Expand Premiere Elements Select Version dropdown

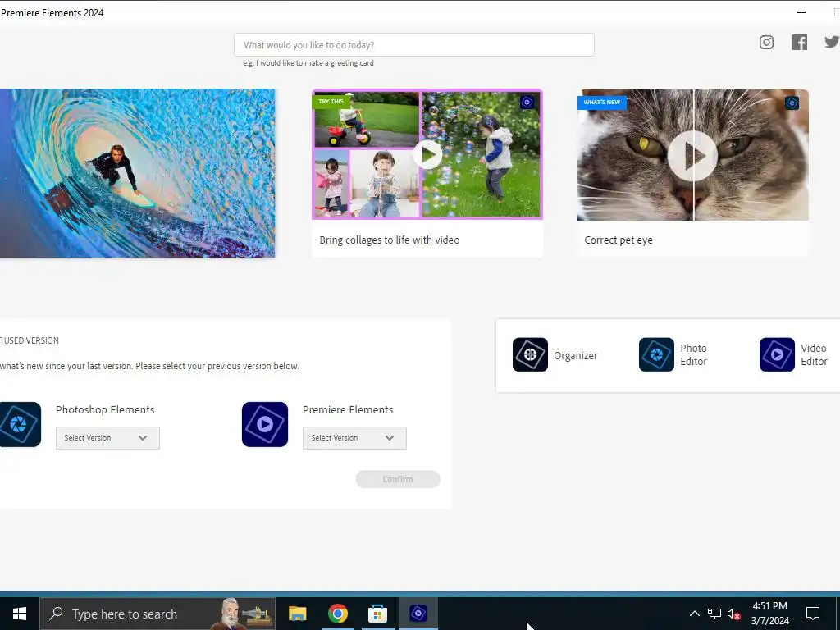[x=354, y=438]
